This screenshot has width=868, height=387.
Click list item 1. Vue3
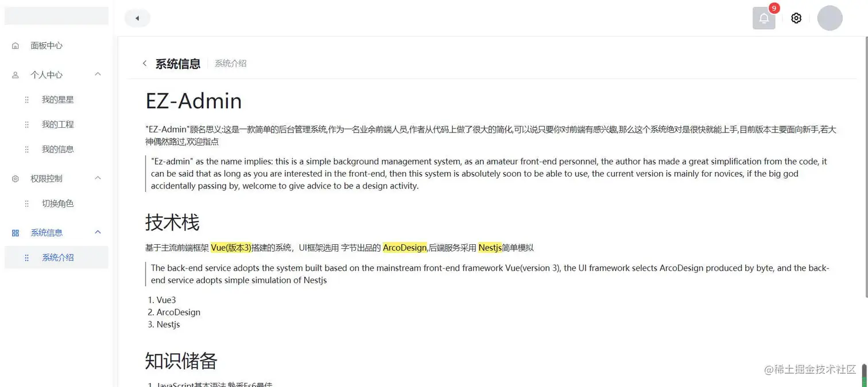(x=162, y=300)
